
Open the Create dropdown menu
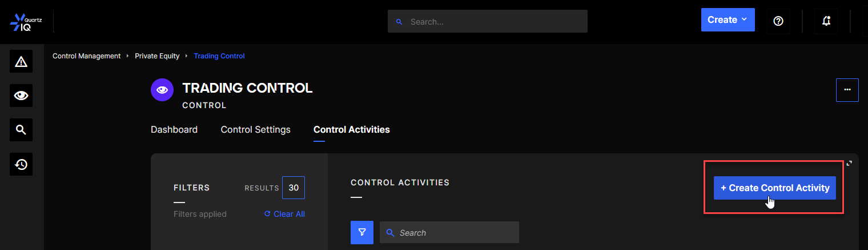click(x=728, y=20)
